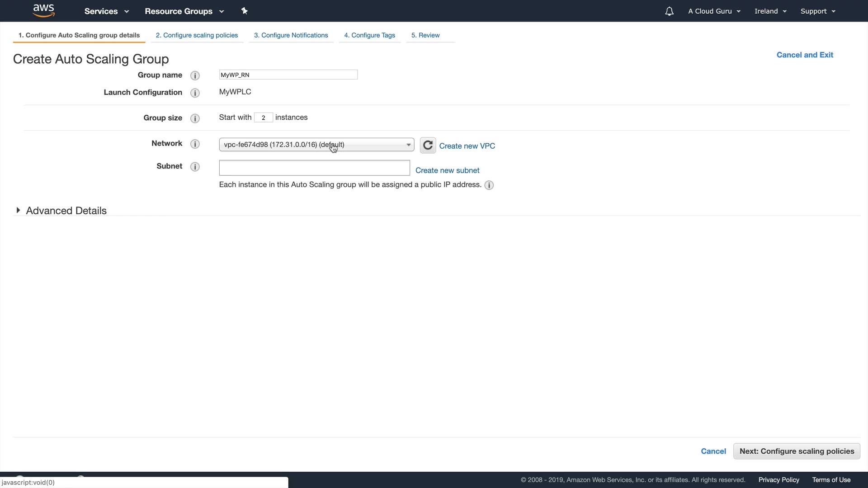Open the Network VPC dropdown
This screenshot has height=488, width=868.
[316, 145]
